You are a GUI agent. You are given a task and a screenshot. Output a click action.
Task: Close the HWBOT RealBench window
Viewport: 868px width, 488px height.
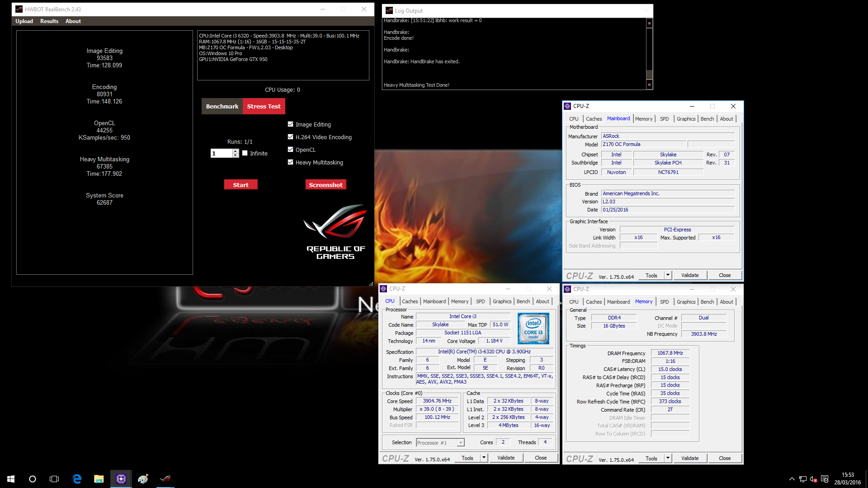tap(364, 9)
